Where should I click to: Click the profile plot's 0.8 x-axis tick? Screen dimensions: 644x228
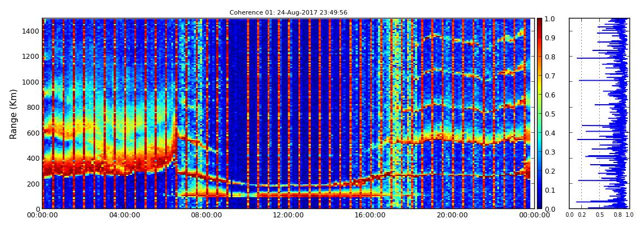[618, 215]
